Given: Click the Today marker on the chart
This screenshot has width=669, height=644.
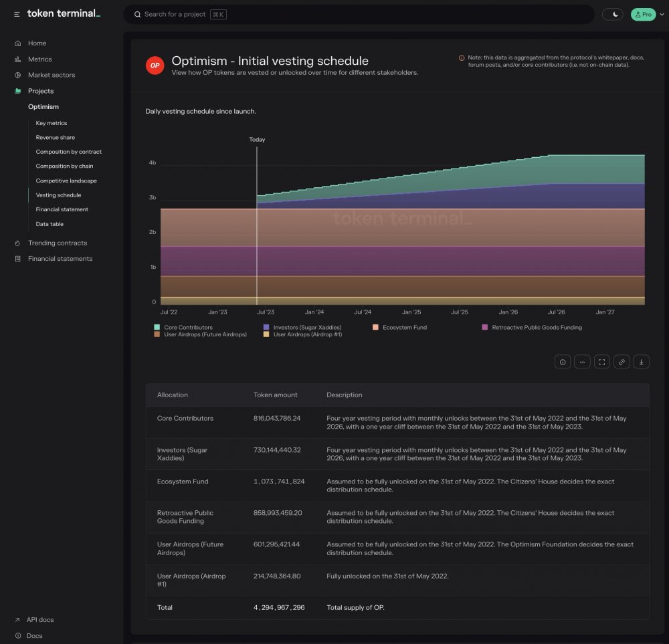Looking at the screenshot, I should [257, 140].
